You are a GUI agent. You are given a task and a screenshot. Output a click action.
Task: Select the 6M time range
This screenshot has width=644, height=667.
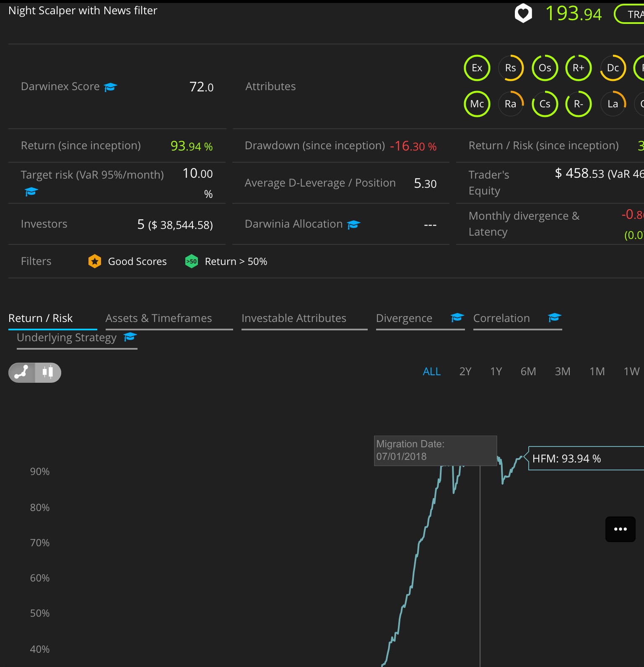tap(528, 371)
